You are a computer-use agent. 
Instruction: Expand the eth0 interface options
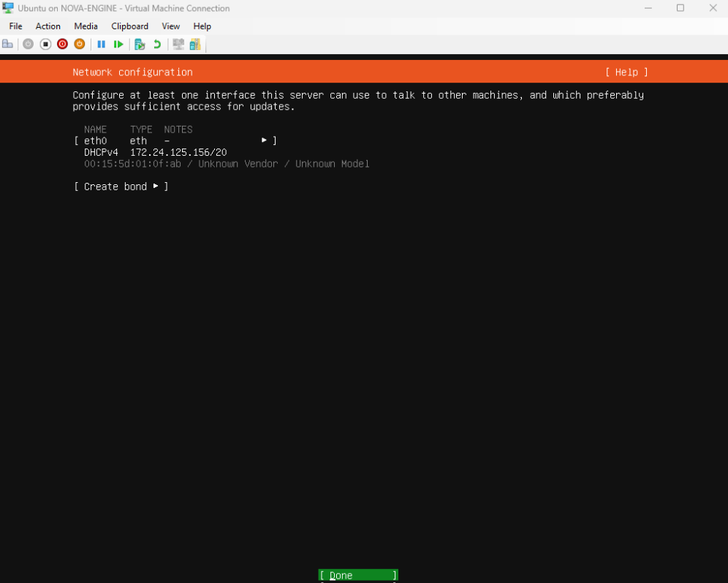tap(175, 140)
